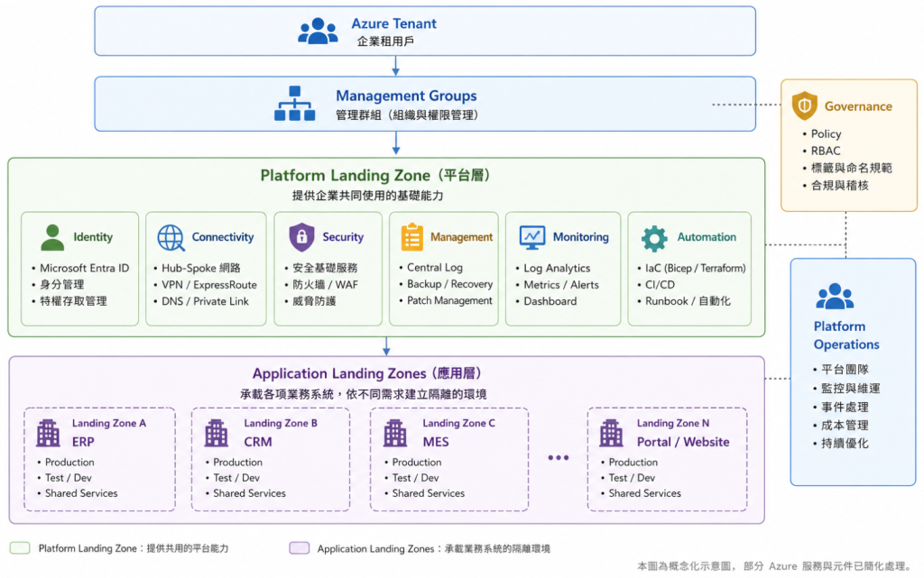Screen dimensions: 924x578
Task: Click 防火牆 / WAF under Security
Action: 325,284
